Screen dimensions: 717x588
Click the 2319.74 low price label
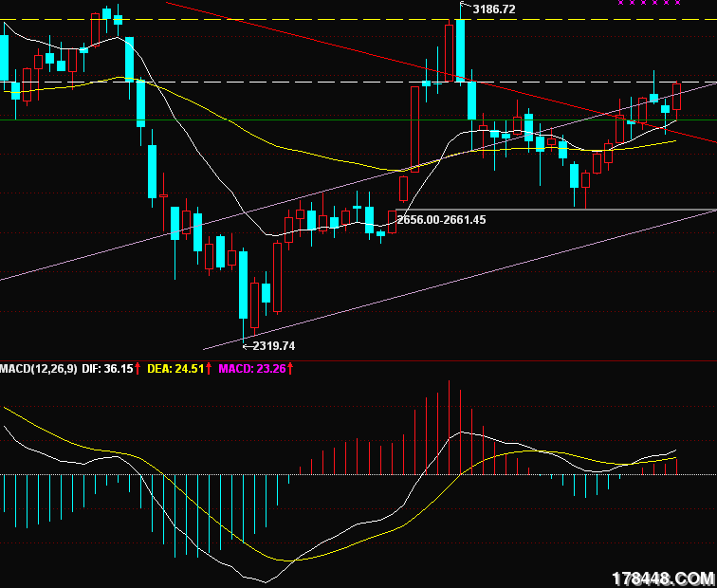273,345
